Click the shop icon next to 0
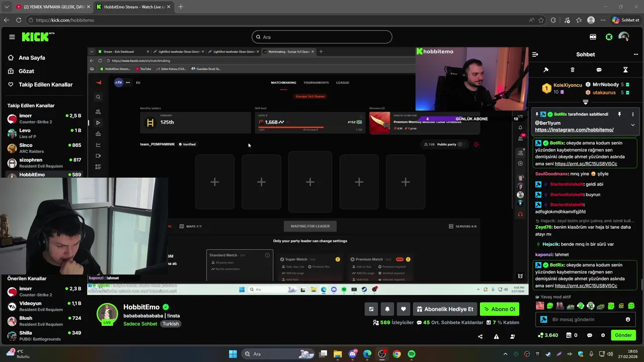This screenshot has height=362, width=644. [x=569, y=335]
